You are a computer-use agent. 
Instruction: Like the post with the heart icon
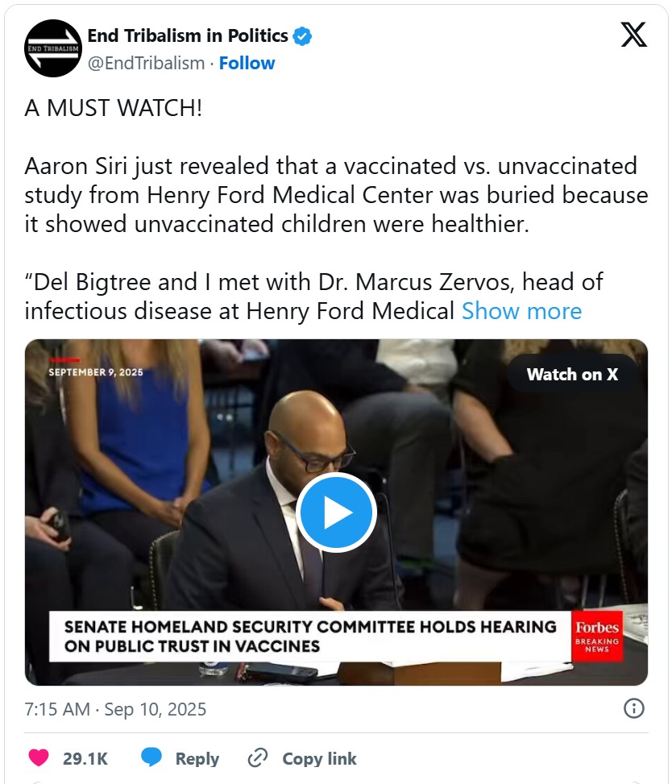[38, 758]
